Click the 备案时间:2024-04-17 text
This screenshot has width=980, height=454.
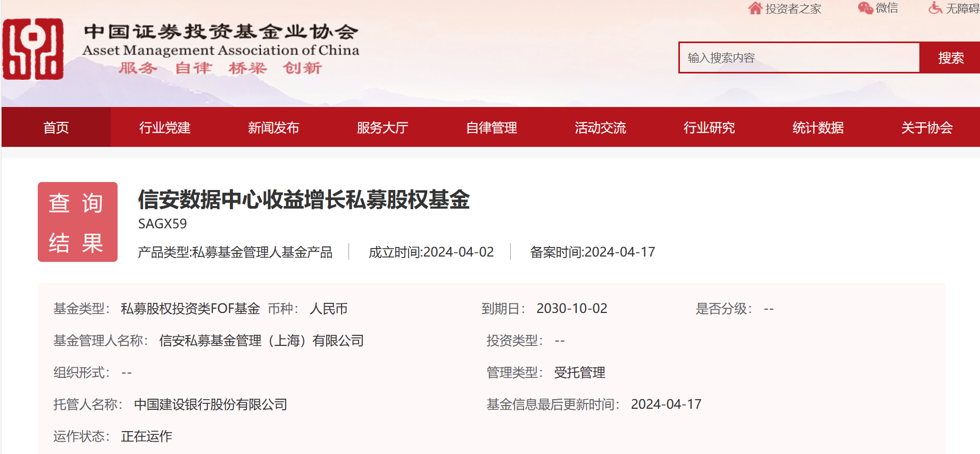click(x=593, y=252)
